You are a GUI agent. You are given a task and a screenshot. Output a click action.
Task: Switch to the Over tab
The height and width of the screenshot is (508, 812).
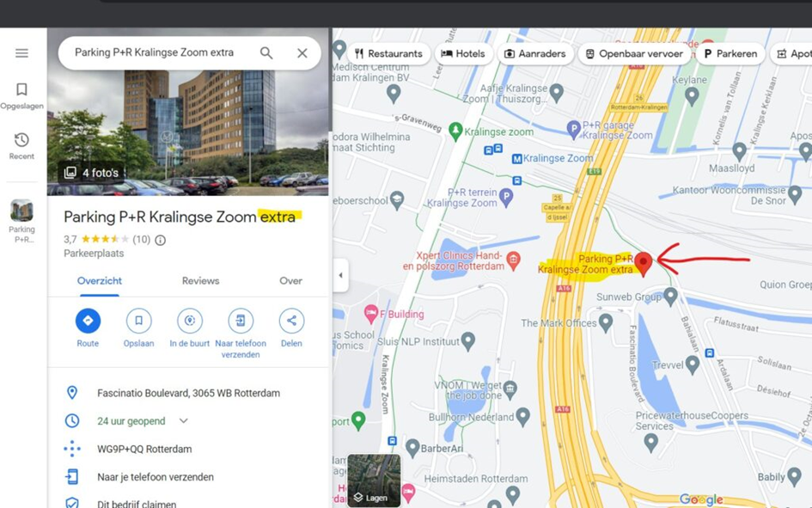point(290,281)
